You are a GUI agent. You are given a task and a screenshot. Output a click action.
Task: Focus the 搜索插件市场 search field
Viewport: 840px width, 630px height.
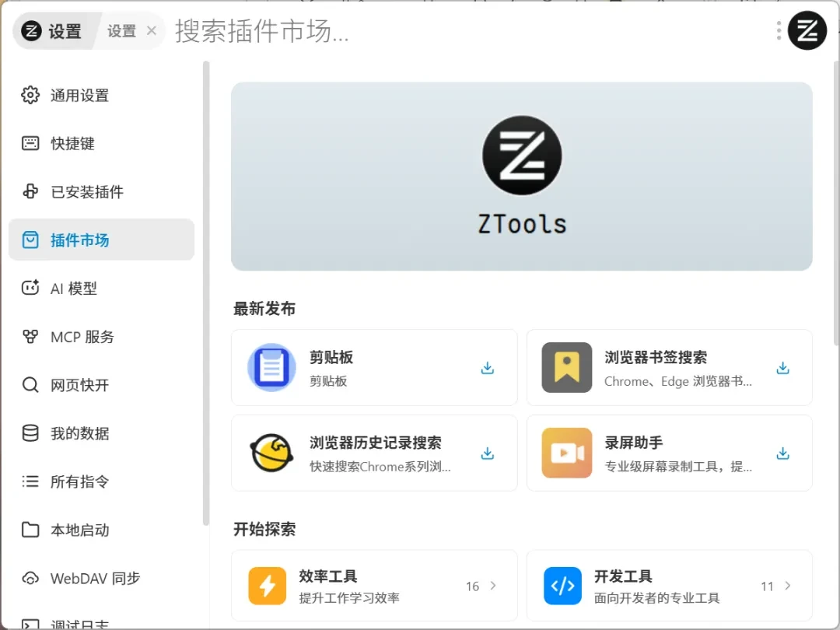click(466, 30)
